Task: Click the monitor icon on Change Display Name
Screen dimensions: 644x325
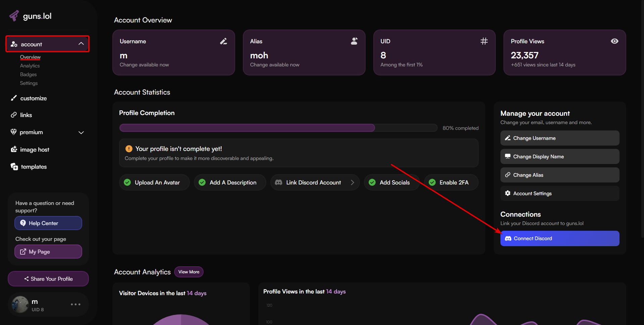Action: (x=508, y=156)
